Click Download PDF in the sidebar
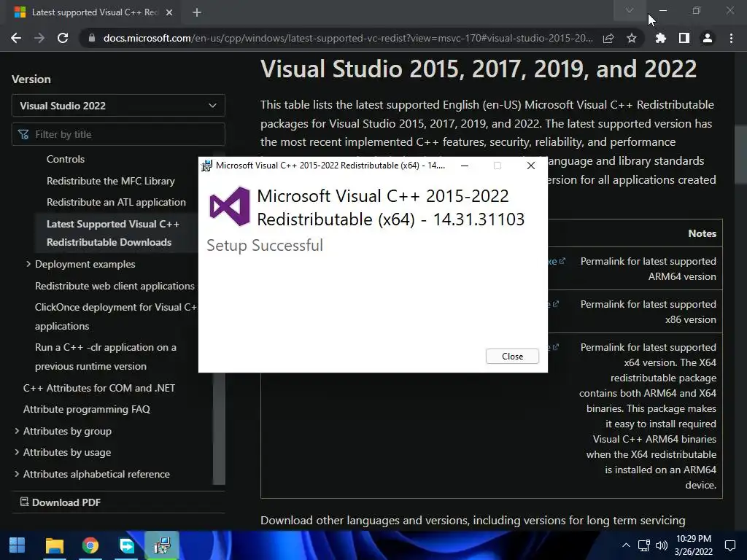This screenshot has width=747, height=560. pos(61,502)
